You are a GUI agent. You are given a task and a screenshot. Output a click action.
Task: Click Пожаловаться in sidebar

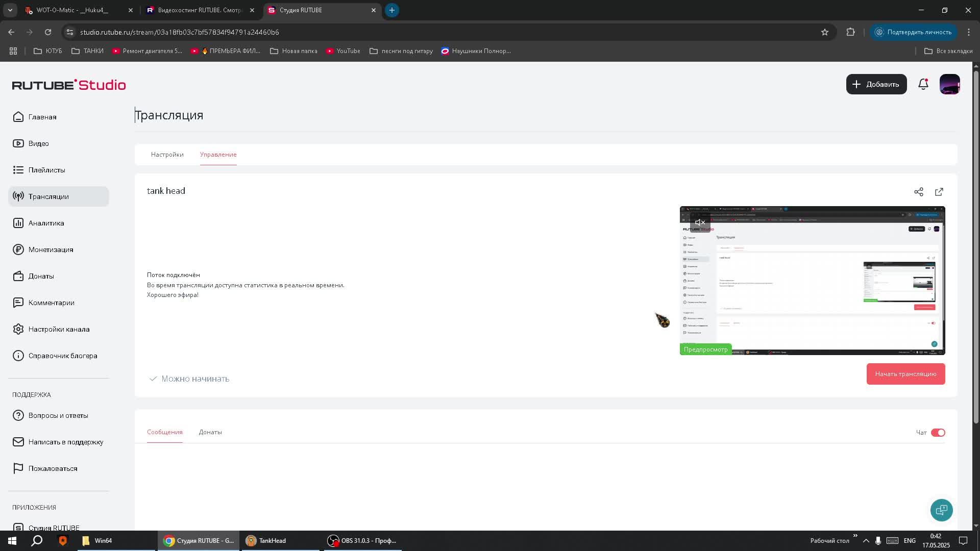[58, 468]
